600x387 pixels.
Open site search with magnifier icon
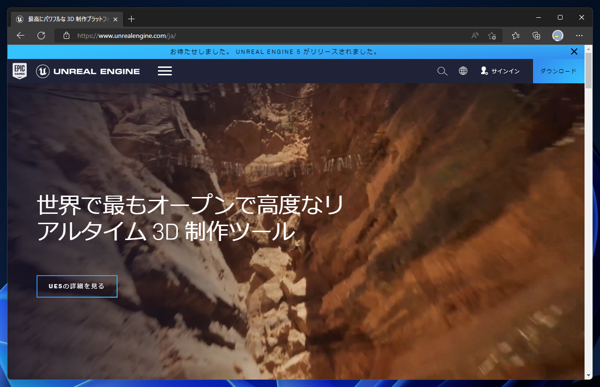tap(442, 71)
